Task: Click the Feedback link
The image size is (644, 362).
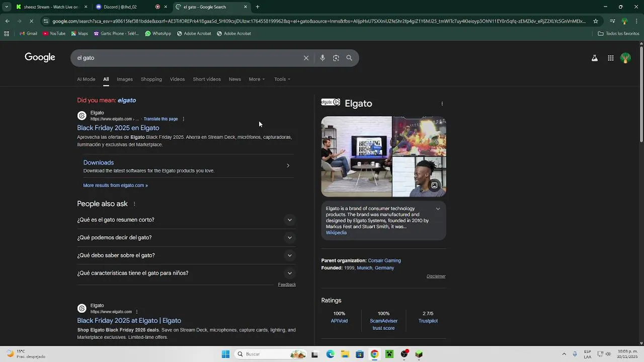Action: (x=287, y=285)
